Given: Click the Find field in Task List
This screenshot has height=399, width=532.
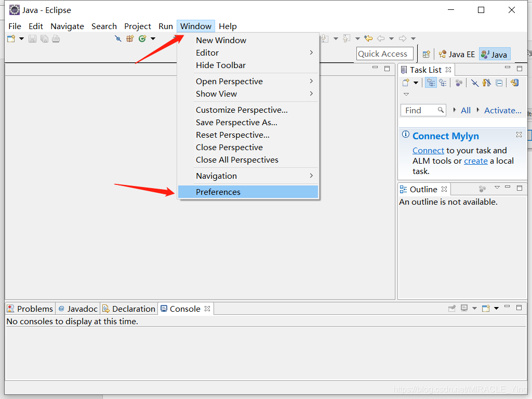Looking at the screenshot, I should [x=423, y=110].
